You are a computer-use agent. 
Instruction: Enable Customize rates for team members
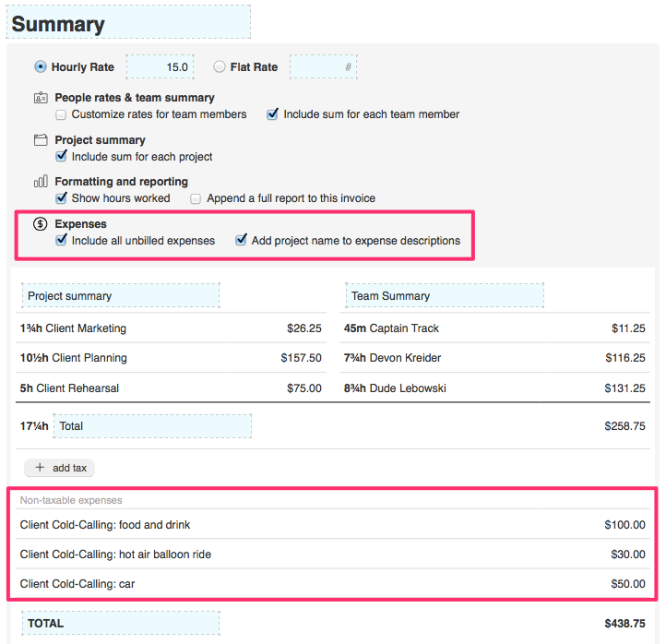pos(61,115)
